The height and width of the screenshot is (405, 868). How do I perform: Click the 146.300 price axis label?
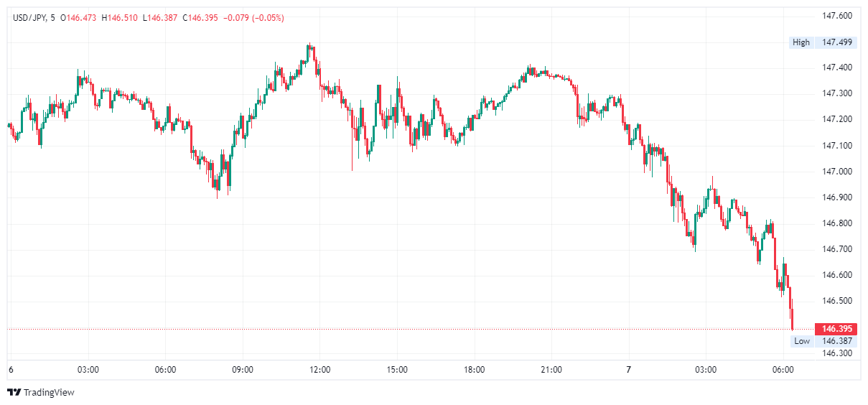click(x=836, y=353)
